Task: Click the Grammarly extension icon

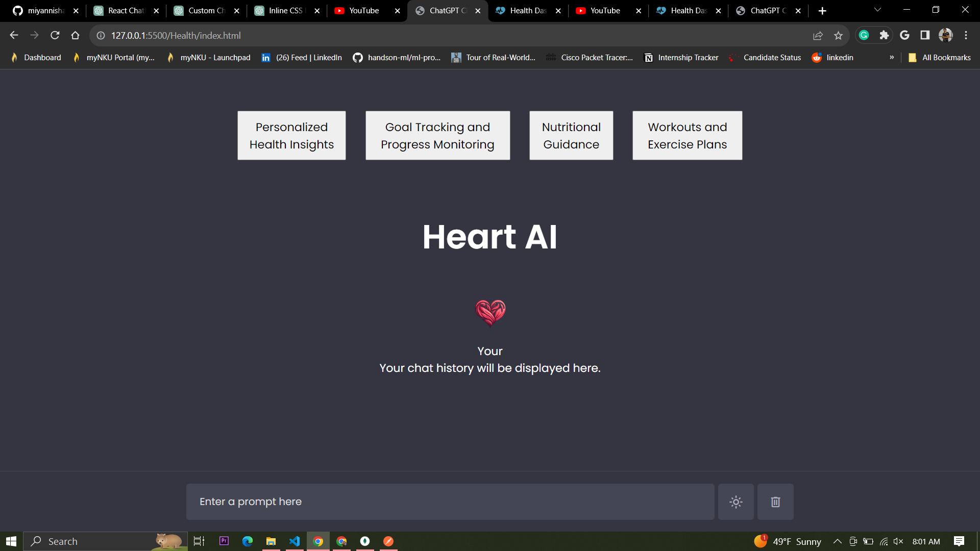Action: tap(864, 35)
